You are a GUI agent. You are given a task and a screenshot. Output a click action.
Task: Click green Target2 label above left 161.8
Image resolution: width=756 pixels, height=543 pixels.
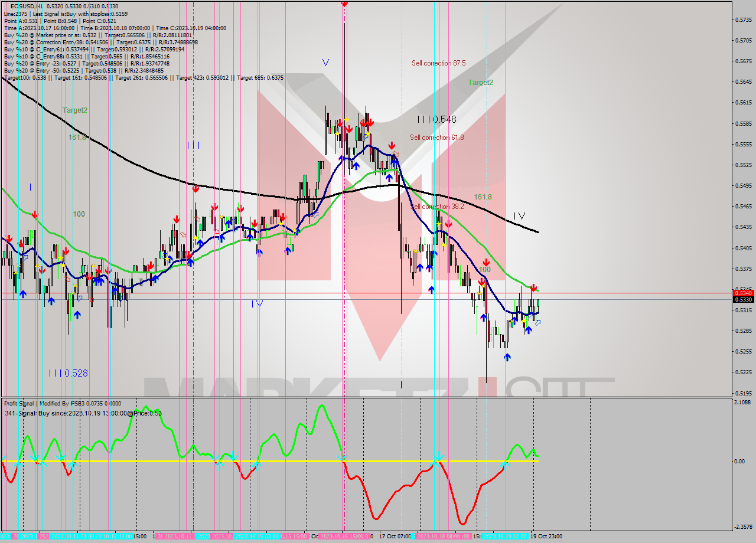(75, 110)
